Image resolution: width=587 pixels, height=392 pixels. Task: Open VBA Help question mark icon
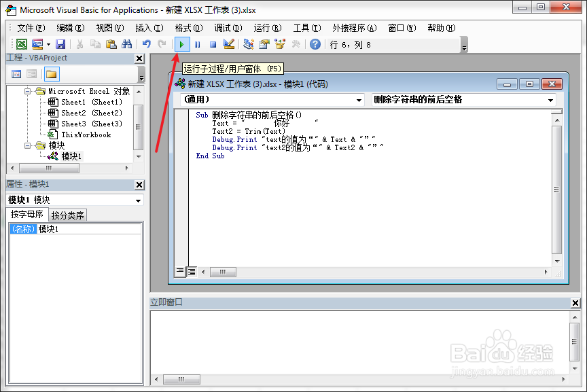(x=315, y=44)
